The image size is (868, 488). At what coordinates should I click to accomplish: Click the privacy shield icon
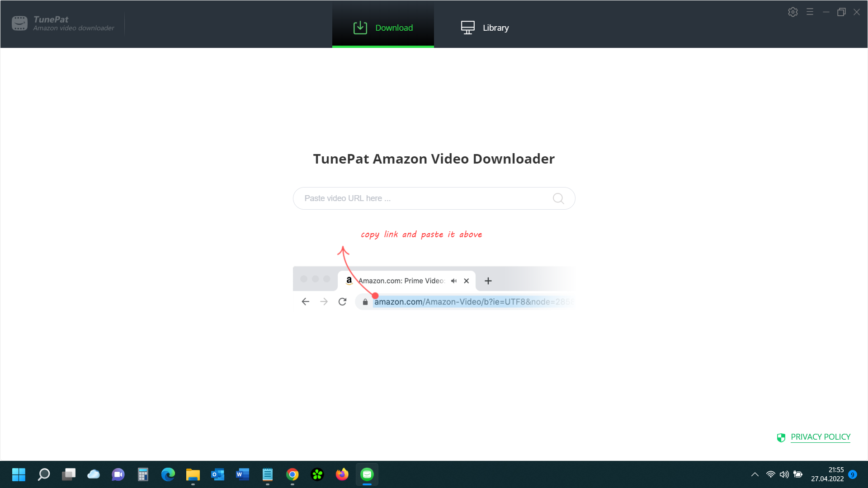(781, 437)
